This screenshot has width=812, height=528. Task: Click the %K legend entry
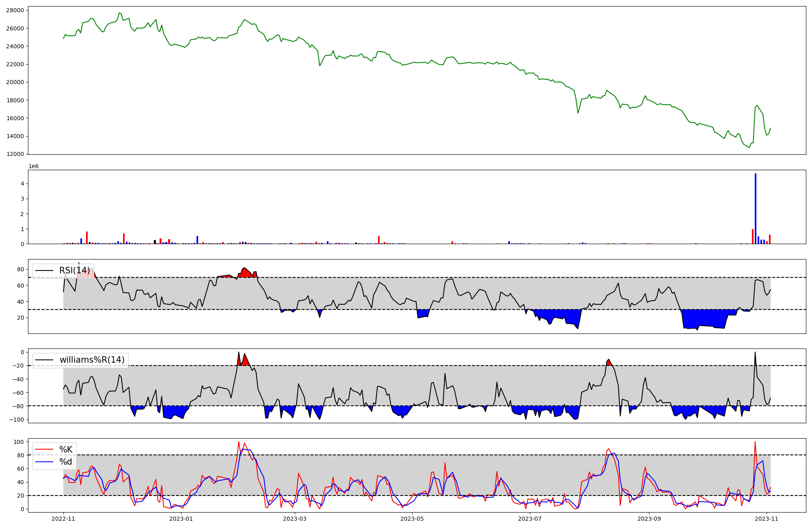pyautogui.click(x=66, y=449)
